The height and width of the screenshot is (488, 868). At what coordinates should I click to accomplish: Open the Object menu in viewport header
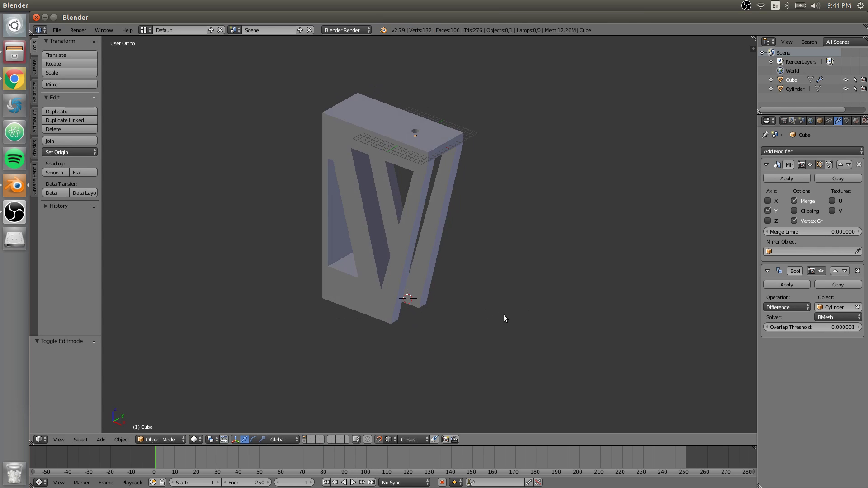(x=121, y=439)
